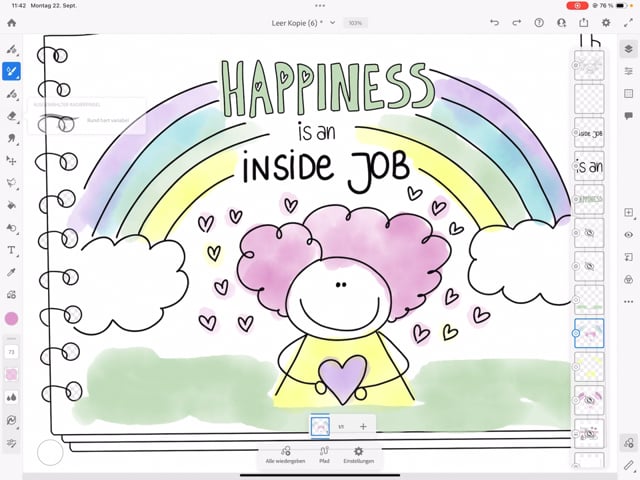Select the Eraser tool

(11, 116)
